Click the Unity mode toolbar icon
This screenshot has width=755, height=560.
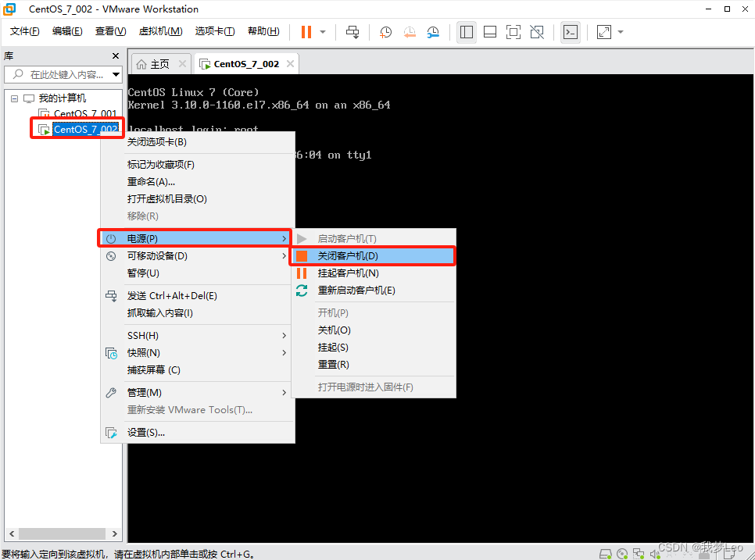pos(537,32)
